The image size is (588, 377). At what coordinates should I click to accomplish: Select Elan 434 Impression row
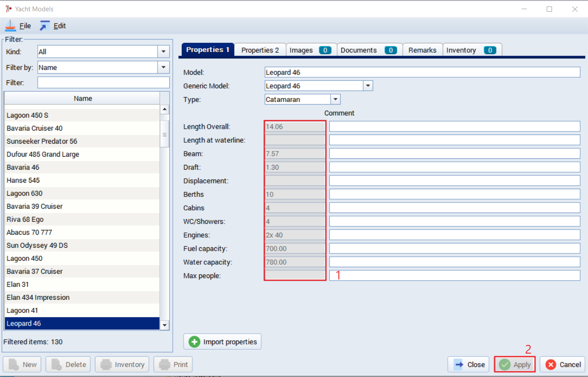point(82,298)
